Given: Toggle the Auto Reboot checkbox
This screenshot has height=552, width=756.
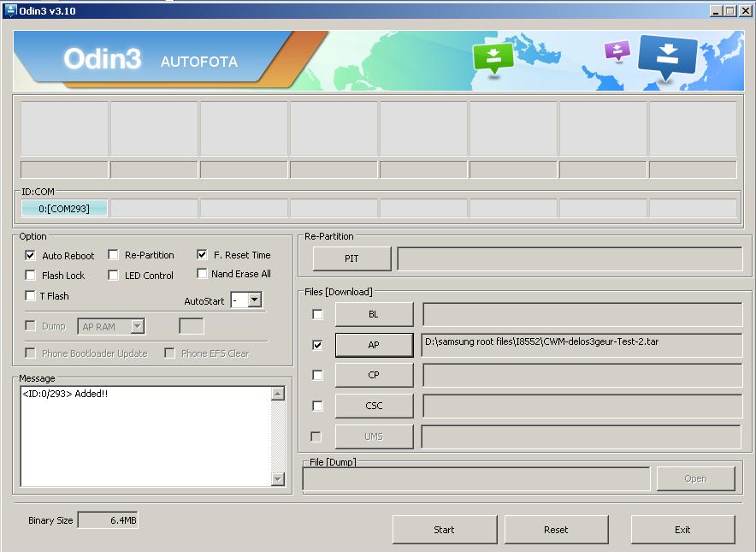Looking at the screenshot, I should point(30,255).
